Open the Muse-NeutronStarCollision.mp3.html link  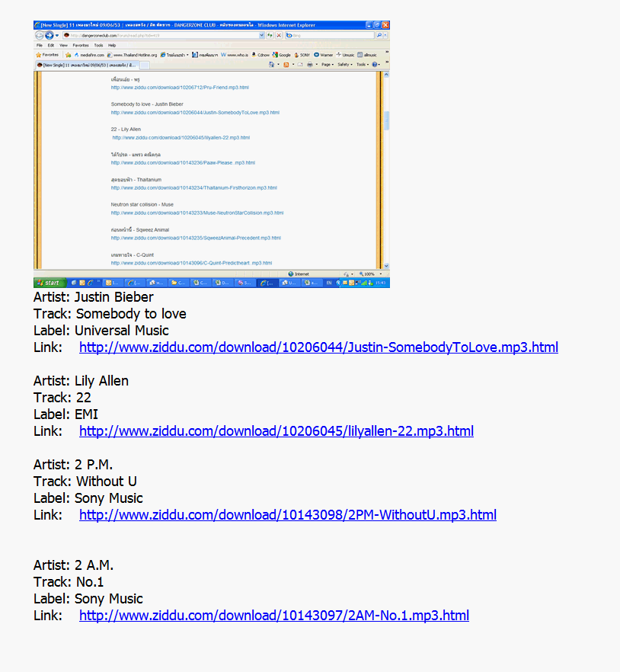[197, 213]
